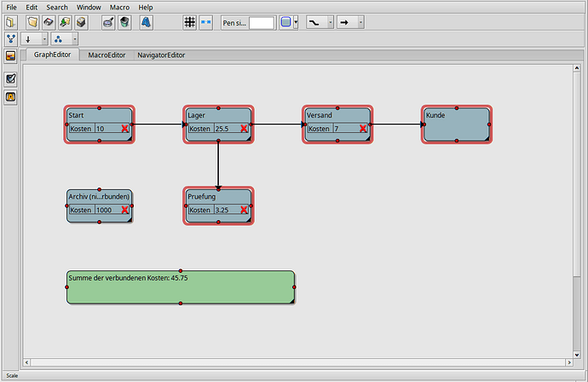Screen dimensions: 588x382
Task: Click the magnifier search toolbar icon
Action: [108, 22]
